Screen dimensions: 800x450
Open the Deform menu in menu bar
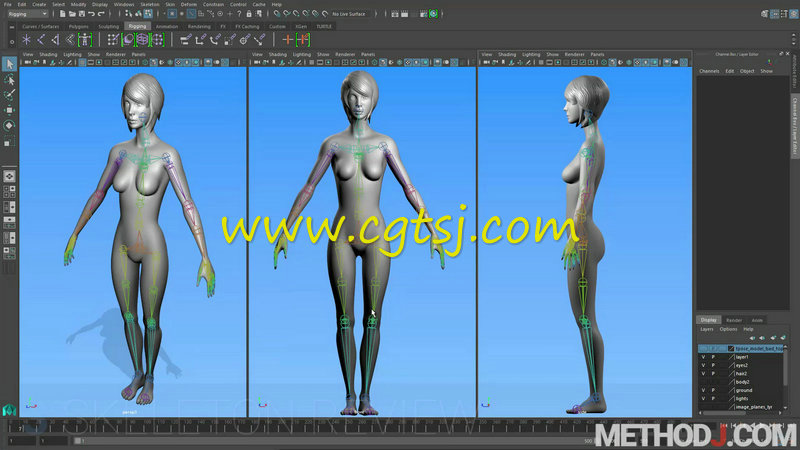[x=188, y=4]
